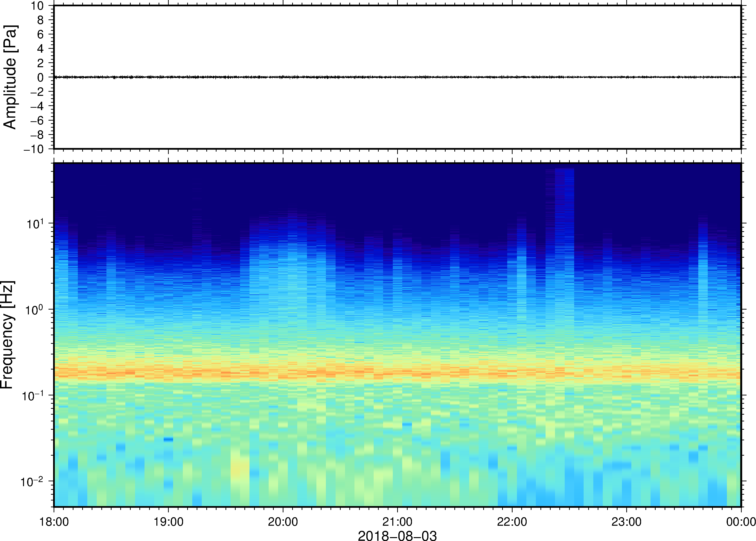Click the 21:00 time axis label
The height and width of the screenshot is (541, 756).
(x=397, y=522)
